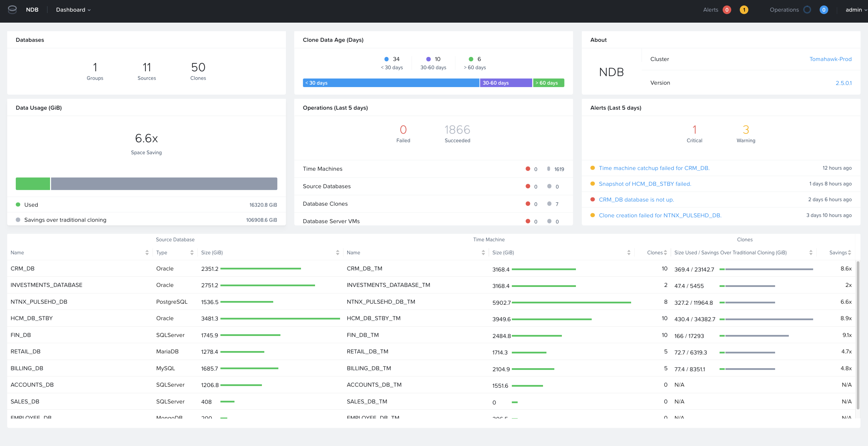Expand the Dashboard dropdown menu

click(x=73, y=10)
